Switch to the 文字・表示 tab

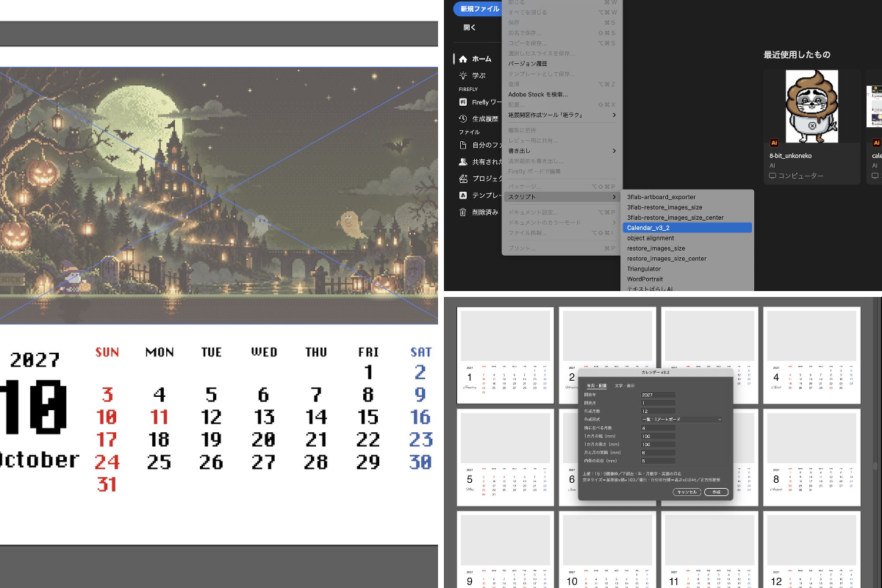pos(625,385)
